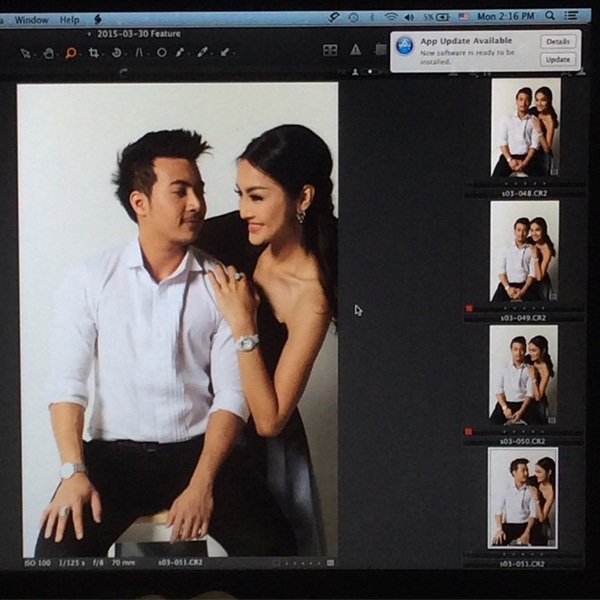
Task: Select thumbnail s03-048.CR2
Action: [x=526, y=127]
